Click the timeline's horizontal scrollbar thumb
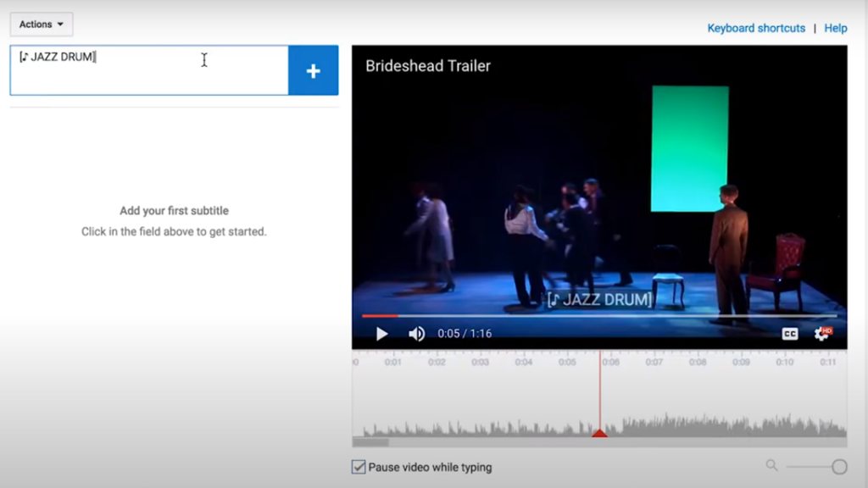The image size is (868, 488). pos(370,442)
